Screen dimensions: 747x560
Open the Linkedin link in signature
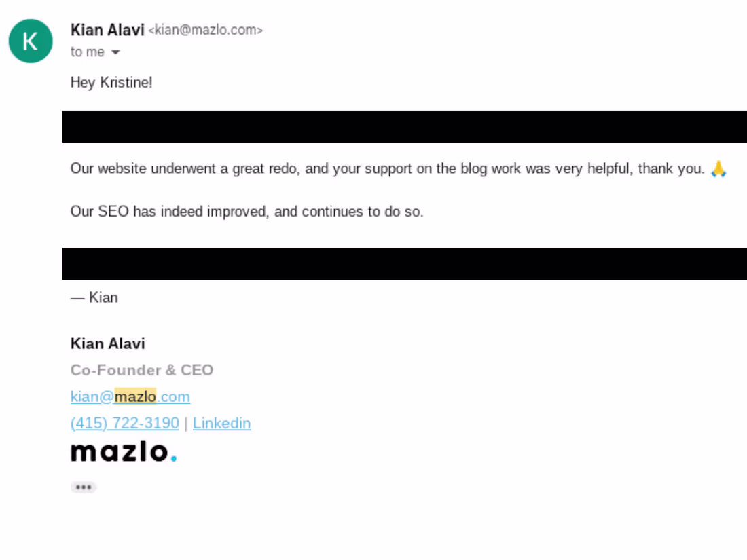pyautogui.click(x=221, y=423)
